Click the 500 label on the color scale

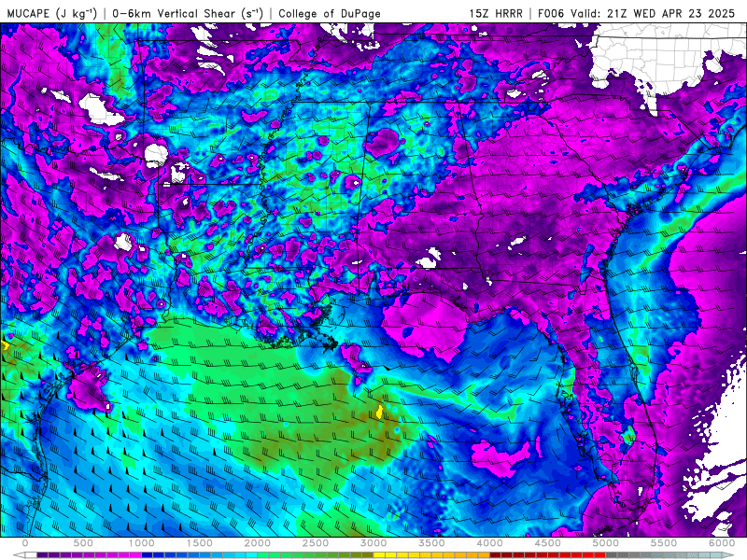click(83, 543)
